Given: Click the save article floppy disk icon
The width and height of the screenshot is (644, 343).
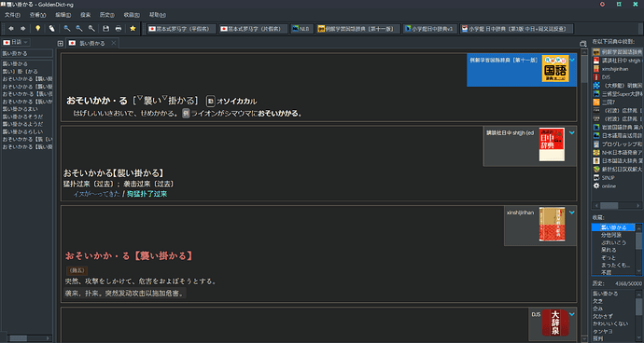Looking at the screenshot, I should (106, 29).
